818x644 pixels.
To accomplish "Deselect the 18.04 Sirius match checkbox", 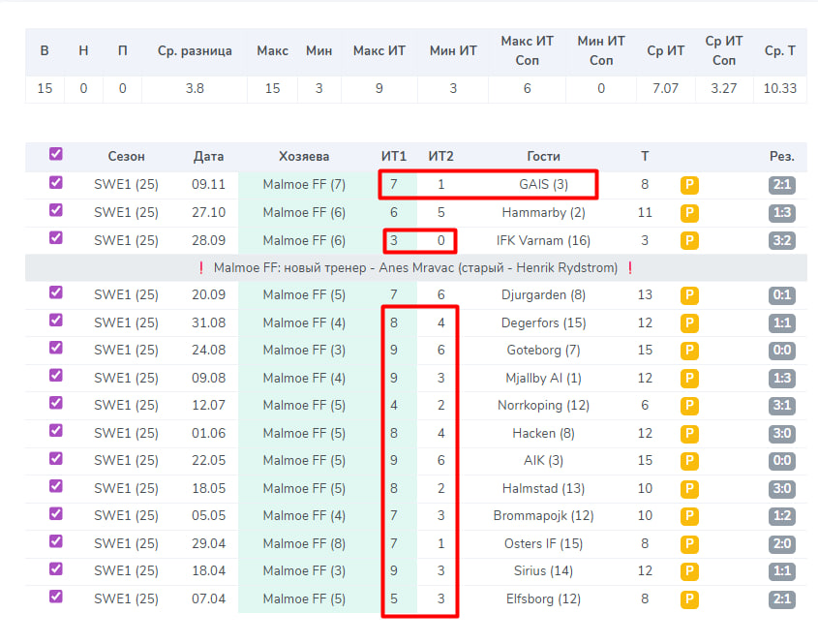I will tap(56, 568).
